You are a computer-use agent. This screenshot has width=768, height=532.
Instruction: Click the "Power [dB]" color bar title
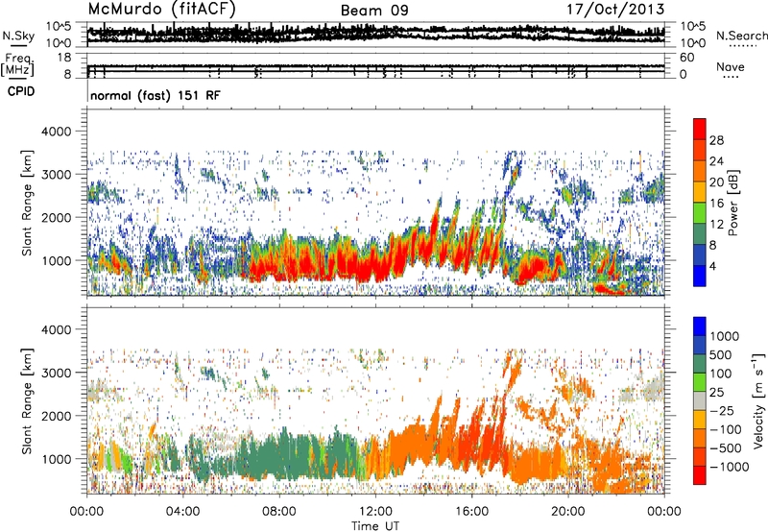[x=732, y=204]
